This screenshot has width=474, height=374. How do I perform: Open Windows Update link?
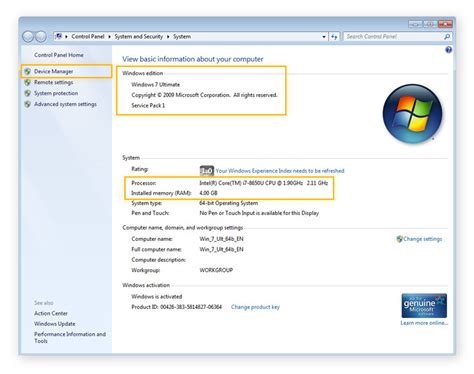(x=55, y=324)
